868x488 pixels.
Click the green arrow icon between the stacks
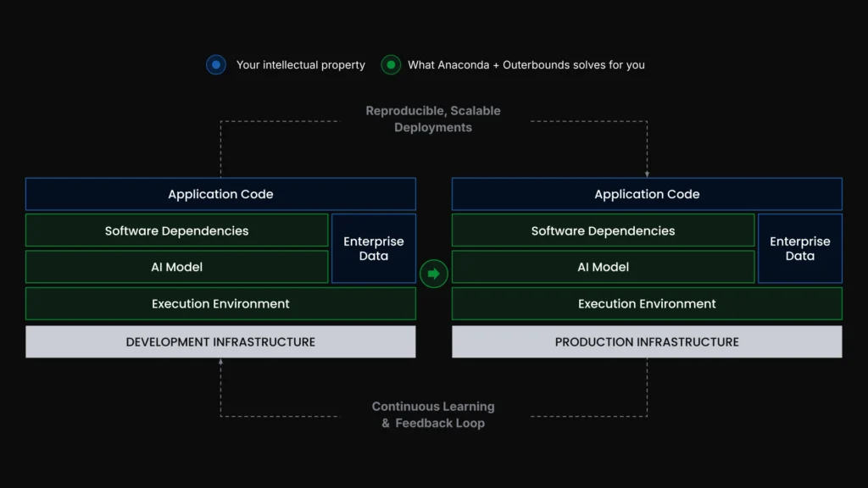coord(433,274)
